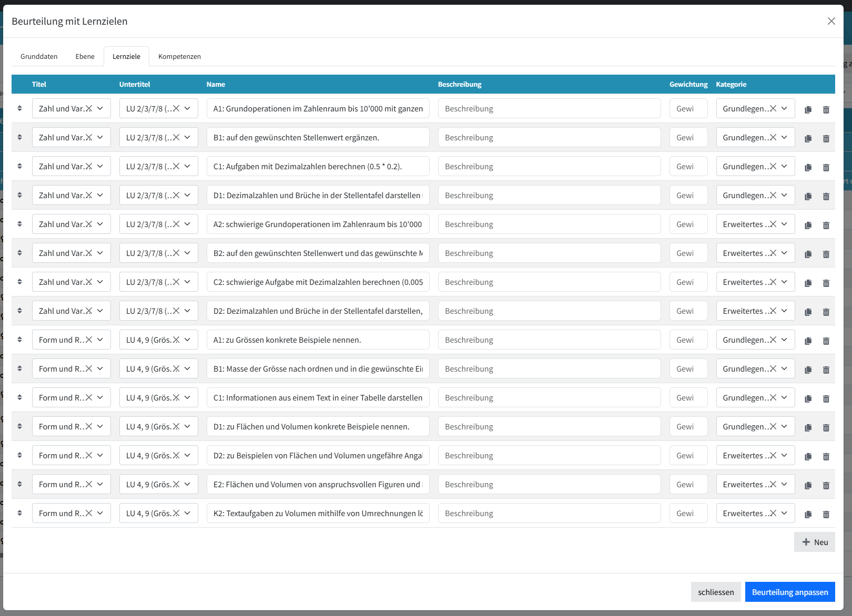Delete the 'A1: zu Grössen konkrete Beispiele' row
This screenshot has width=852, height=616.
click(826, 341)
